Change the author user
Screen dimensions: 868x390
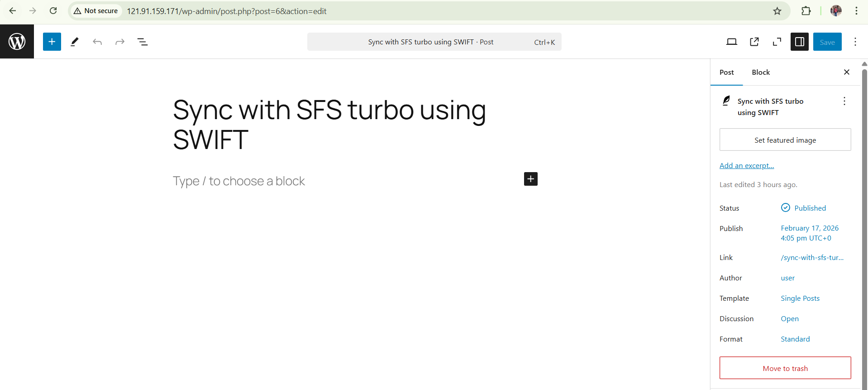787,278
